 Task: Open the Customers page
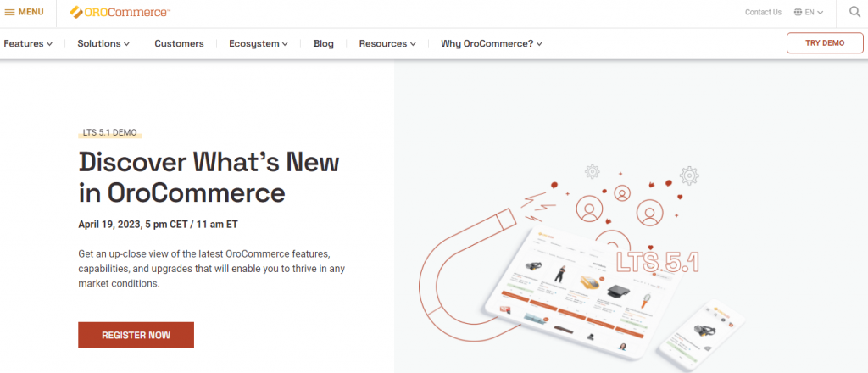click(x=179, y=44)
